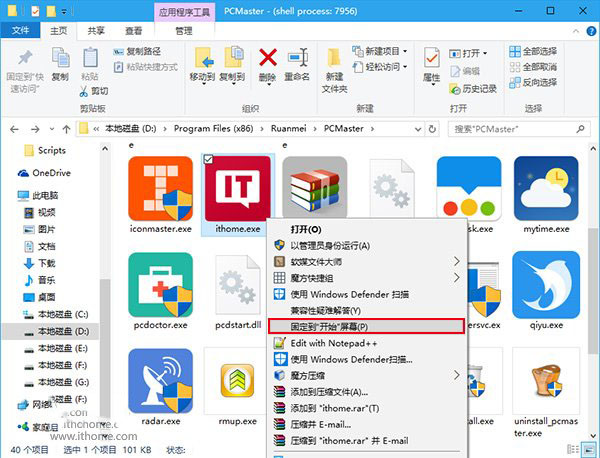Switch to the Manage (管理) tab
The image size is (600, 458).
[184, 31]
